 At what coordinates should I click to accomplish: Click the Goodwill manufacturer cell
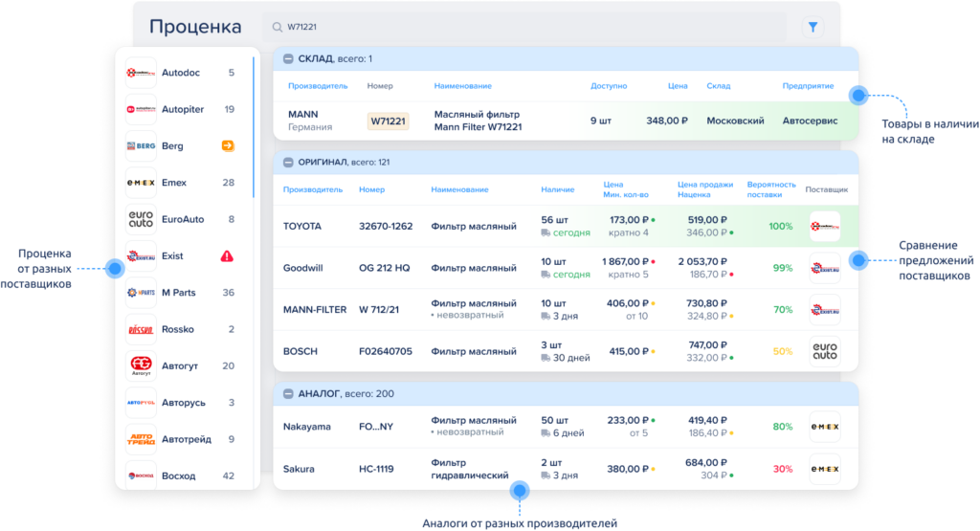[x=303, y=268]
